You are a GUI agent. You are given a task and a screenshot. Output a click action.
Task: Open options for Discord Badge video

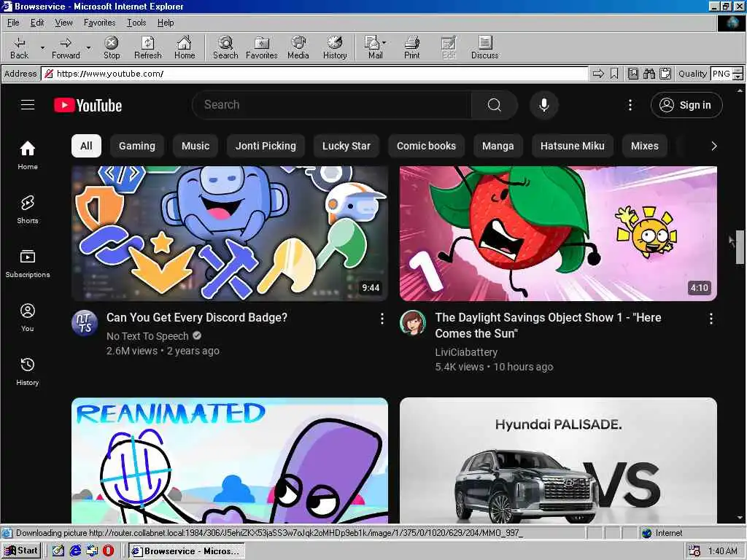pyautogui.click(x=382, y=319)
